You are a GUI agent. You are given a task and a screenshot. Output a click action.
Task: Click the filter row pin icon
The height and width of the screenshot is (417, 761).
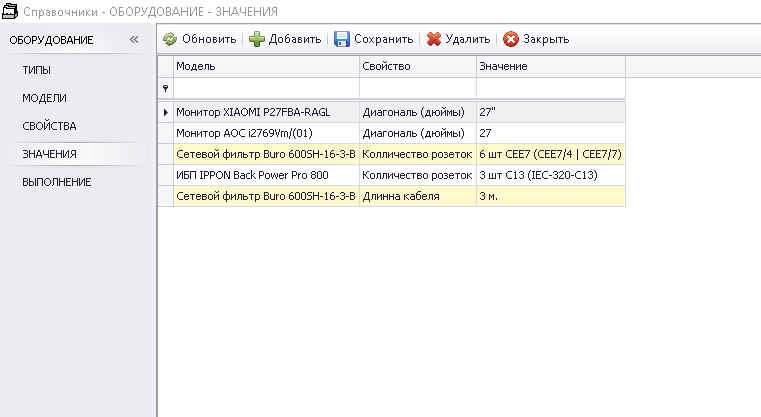pyautogui.click(x=165, y=88)
